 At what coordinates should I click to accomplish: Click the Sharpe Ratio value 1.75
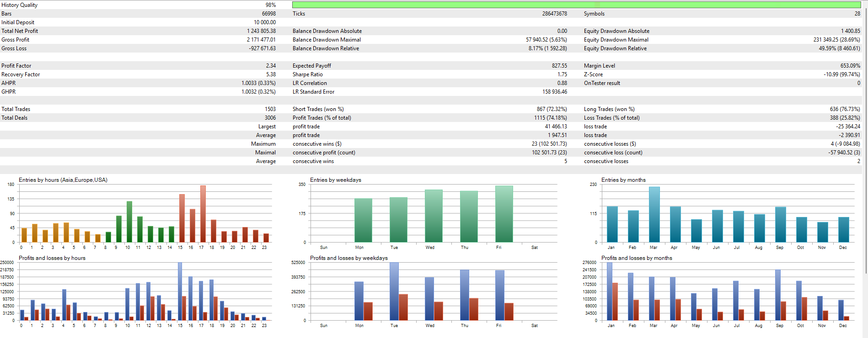click(562, 74)
